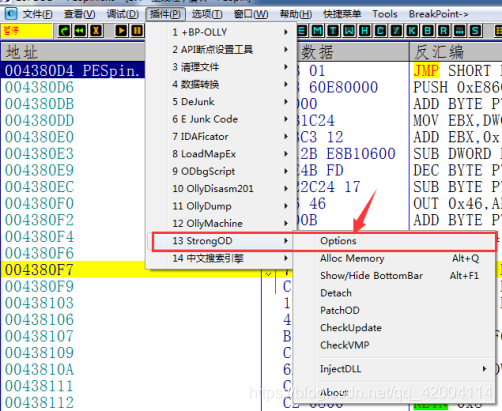Screen dimensions: 502x411
Task: Choose Show/Hide BottomBar menu entry
Action: pos(394,275)
